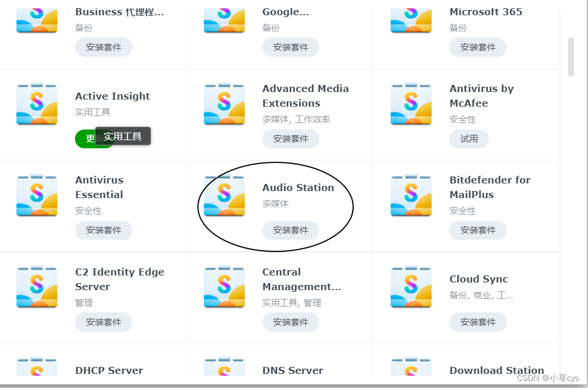Click the vertical scrollbar thumb
588x388 pixels.
point(571,57)
